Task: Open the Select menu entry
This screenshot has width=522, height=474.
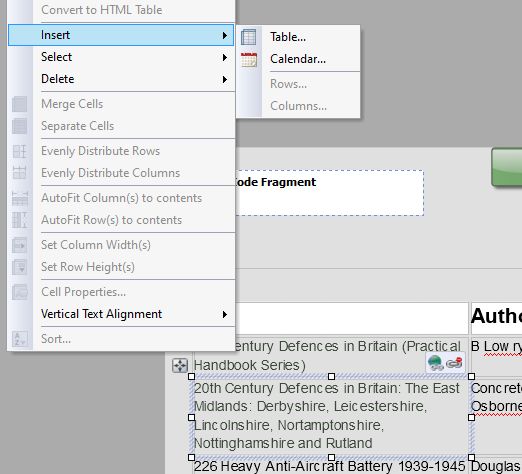Action: [x=121, y=57]
